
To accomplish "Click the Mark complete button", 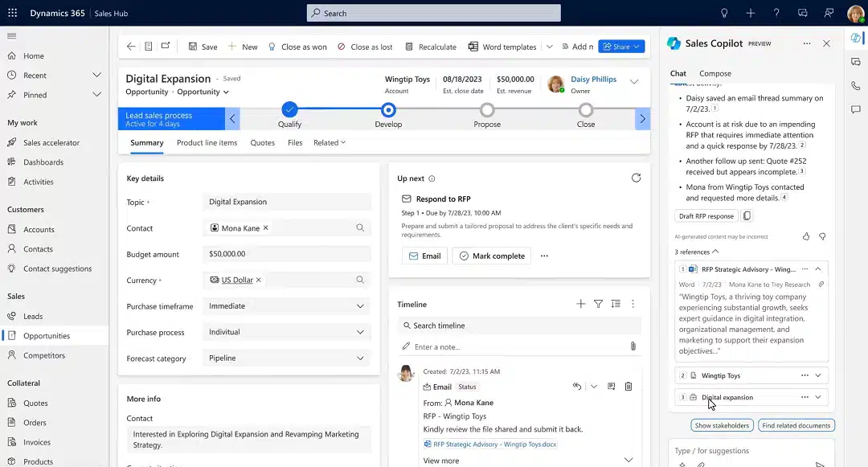I will click(492, 256).
